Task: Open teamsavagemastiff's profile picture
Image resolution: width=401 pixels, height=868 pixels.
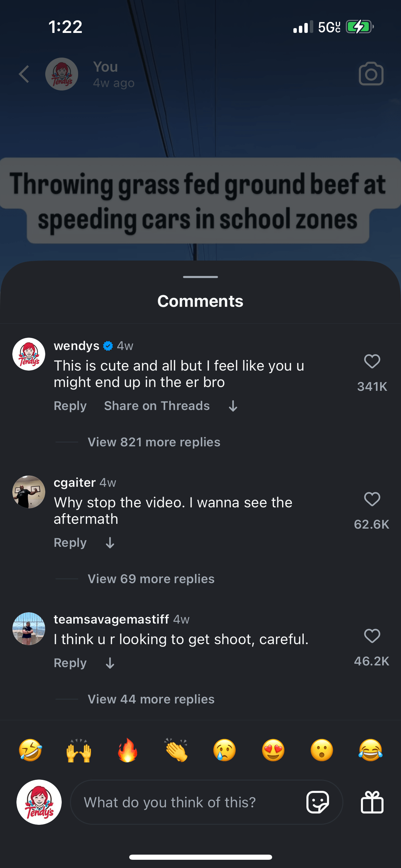Action: pyautogui.click(x=29, y=629)
